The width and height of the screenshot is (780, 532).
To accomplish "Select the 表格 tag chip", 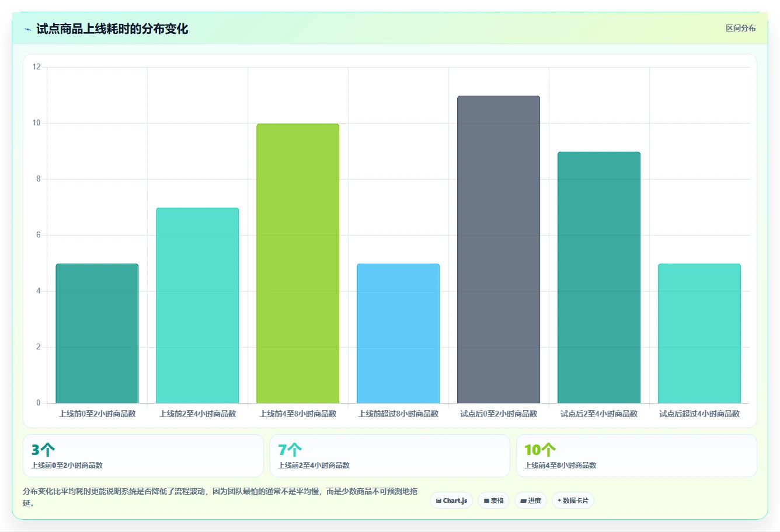I will tap(493, 501).
